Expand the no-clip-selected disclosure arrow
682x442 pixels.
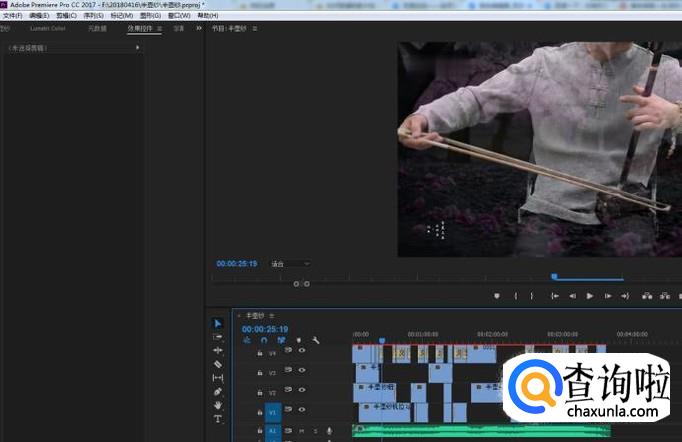tap(137, 47)
